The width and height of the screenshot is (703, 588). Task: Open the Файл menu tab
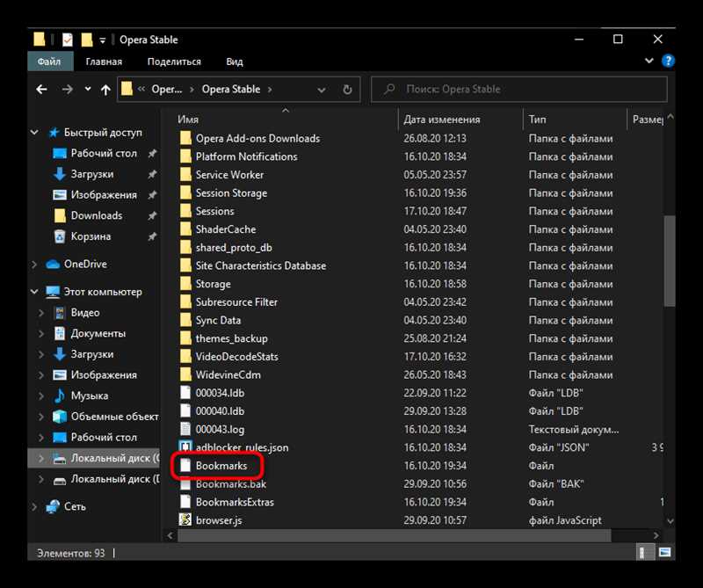tap(49, 62)
